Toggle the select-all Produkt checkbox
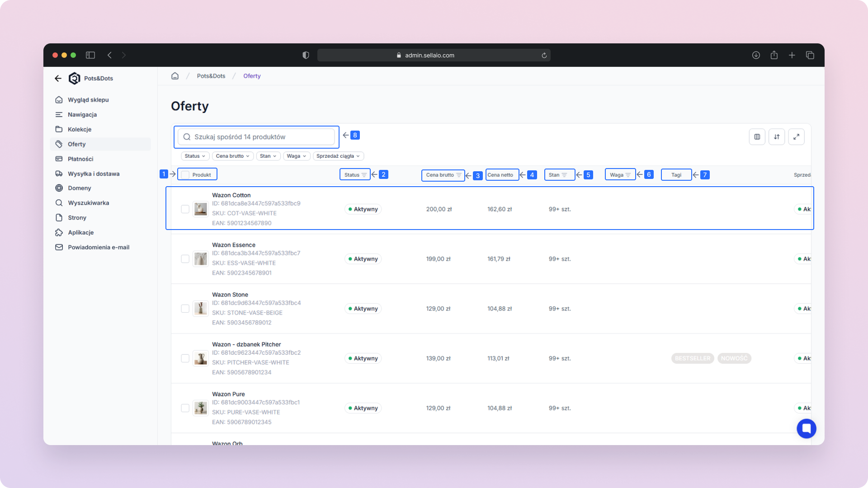Screen dimensions: 868x488 185,175
